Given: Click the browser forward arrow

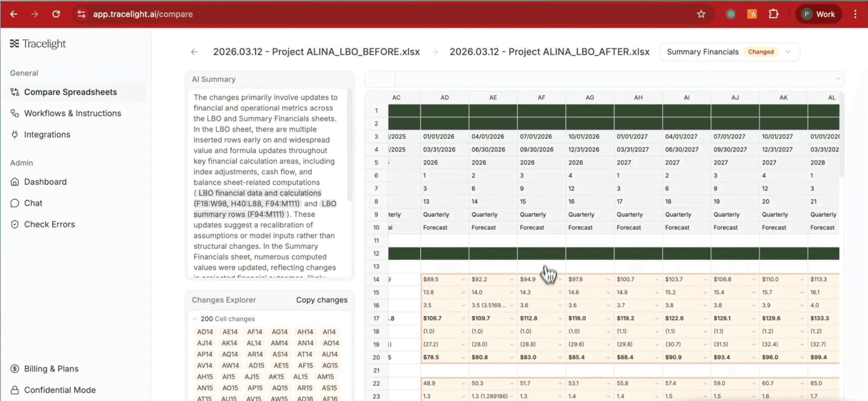Looking at the screenshot, I should [x=35, y=14].
